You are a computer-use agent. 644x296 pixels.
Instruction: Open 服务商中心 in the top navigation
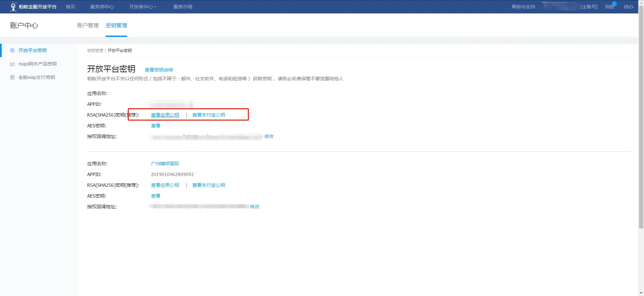point(102,7)
